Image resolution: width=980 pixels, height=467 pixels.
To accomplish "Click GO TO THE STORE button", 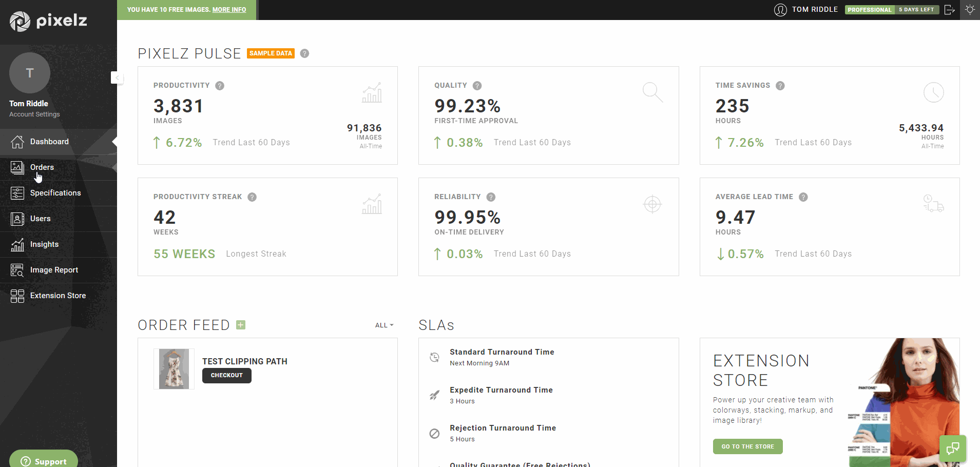I will (x=747, y=446).
